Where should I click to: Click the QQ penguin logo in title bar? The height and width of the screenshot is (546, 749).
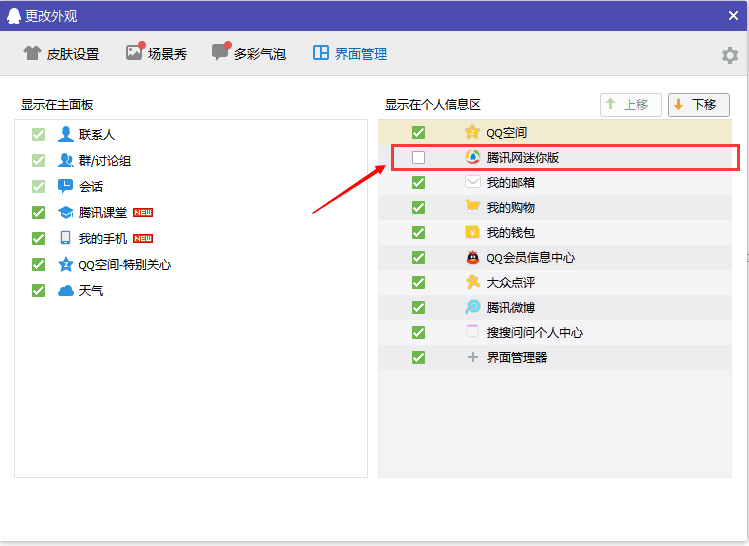tap(14, 16)
